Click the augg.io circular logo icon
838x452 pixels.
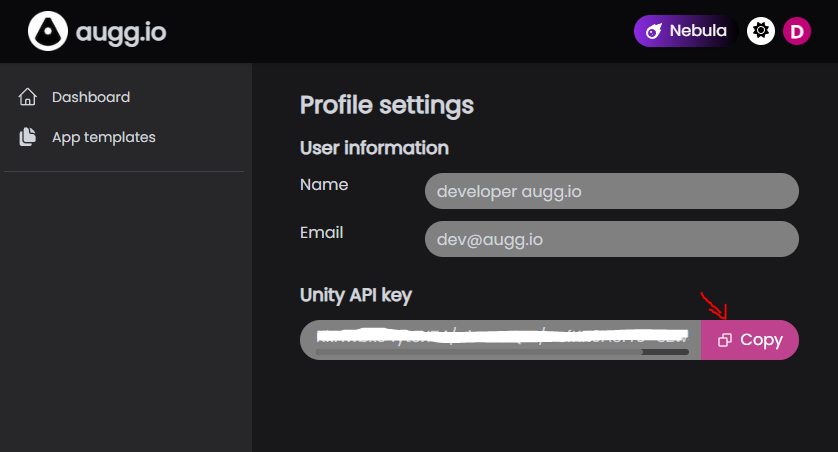[47, 32]
